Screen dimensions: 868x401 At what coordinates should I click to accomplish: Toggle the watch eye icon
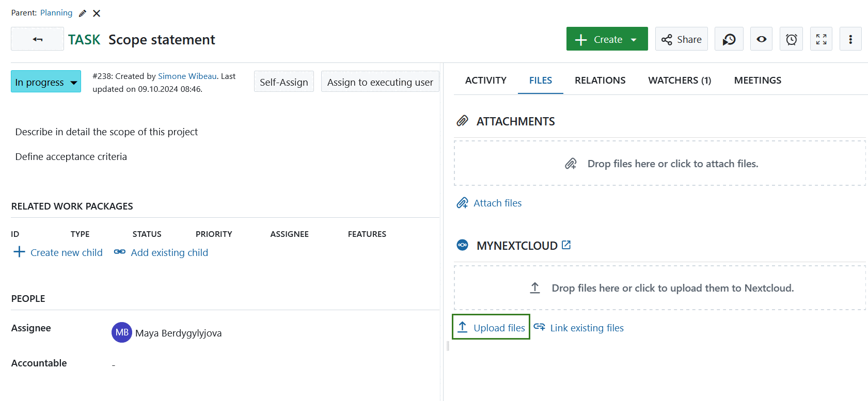pyautogui.click(x=761, y=39)
